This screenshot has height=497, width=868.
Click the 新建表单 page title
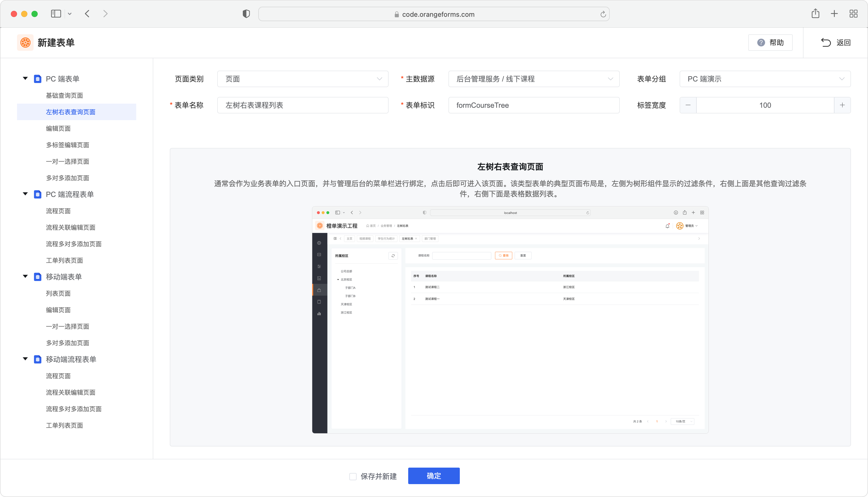click(56, 43)
